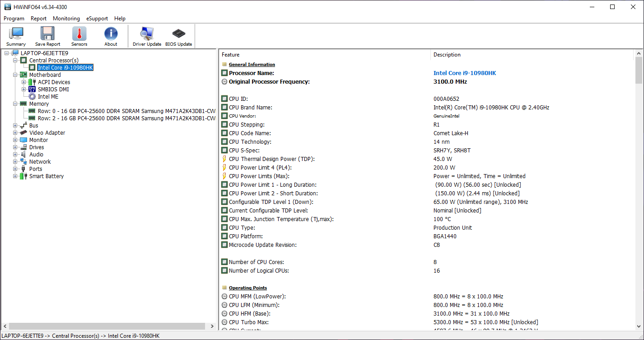Image resolution: width=644 pixels, height=340 pixels.
Task: Select the Row: 0 memory module entry
Action: tap(126, 111)
